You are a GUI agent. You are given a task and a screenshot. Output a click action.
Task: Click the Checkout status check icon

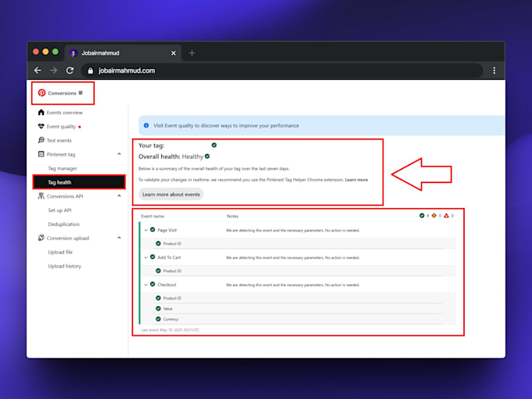(153, 284)
